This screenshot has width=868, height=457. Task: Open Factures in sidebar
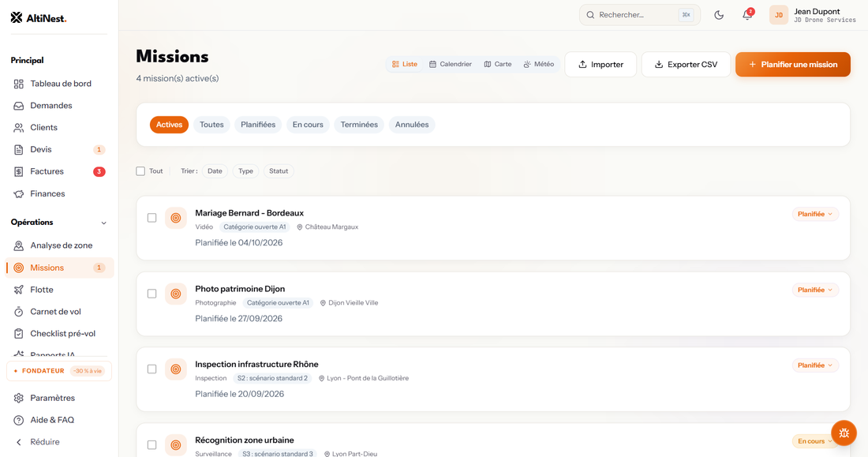click(x=58, y=171)
